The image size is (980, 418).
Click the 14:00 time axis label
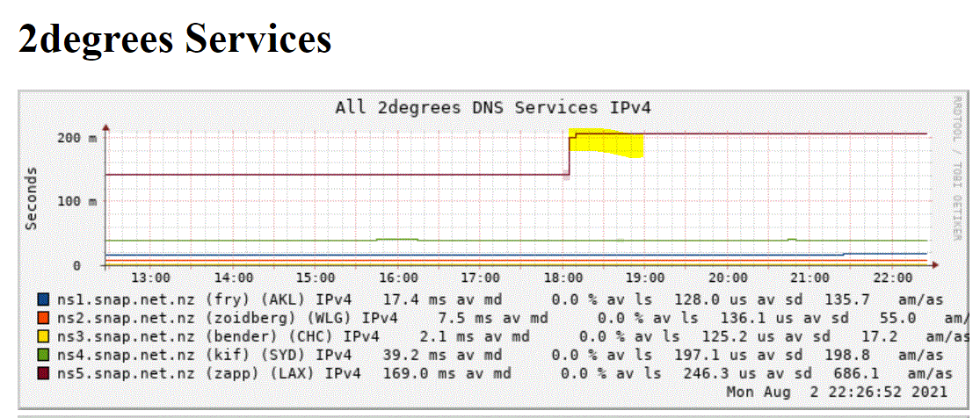tap(233, 277)
